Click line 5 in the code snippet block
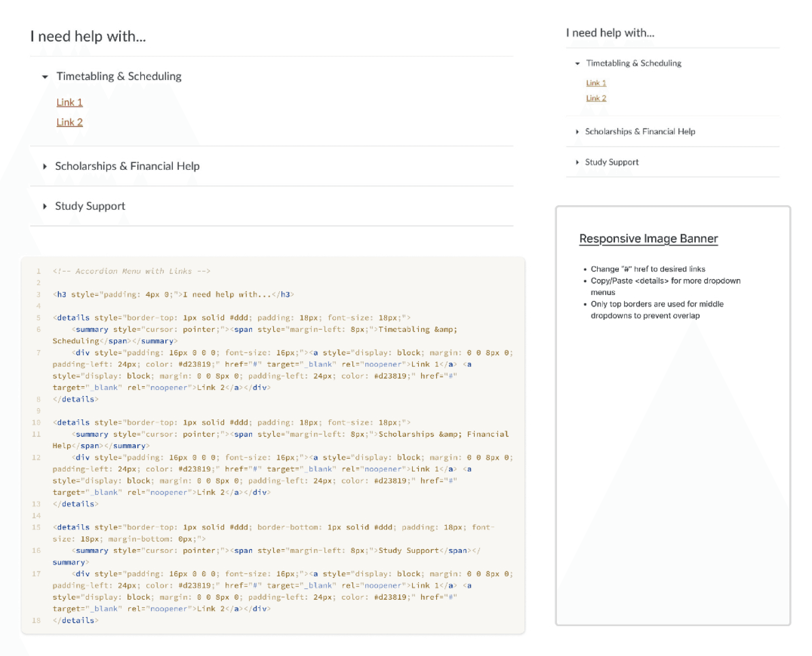 tap(233, 317)
